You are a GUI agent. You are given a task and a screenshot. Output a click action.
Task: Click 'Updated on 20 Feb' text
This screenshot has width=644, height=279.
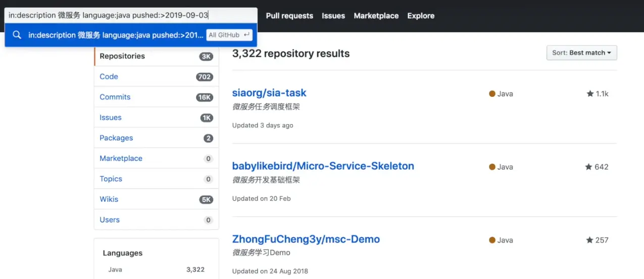pyautogui.click(x=262, y=198)
